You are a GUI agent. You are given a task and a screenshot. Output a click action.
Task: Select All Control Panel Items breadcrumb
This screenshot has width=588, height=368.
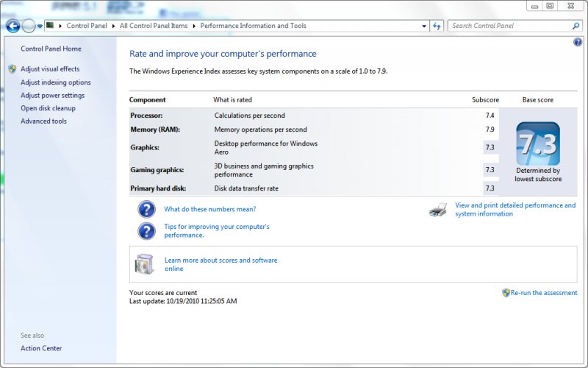point(154,26)
